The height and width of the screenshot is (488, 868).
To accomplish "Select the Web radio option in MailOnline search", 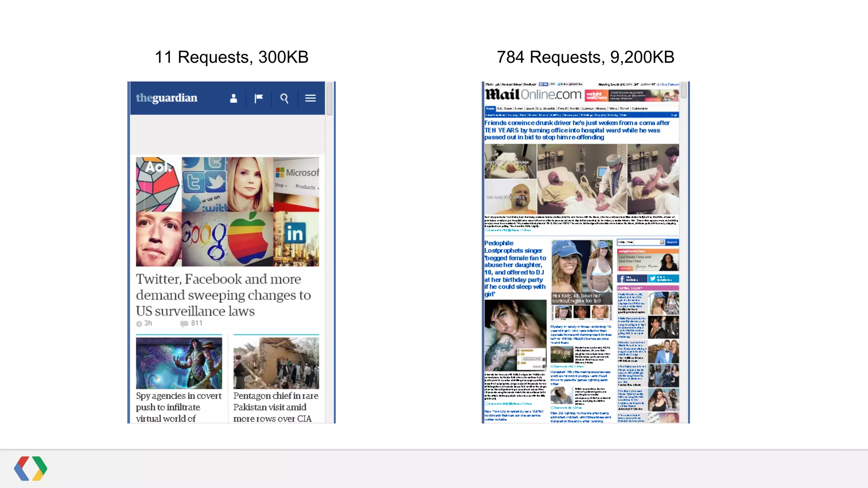I will click(x=626, y=242).
